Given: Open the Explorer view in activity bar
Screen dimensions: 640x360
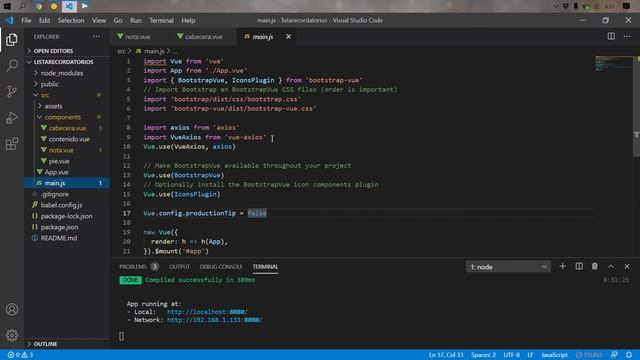Looking at the screenshot, I should click(x=12, y=40).
